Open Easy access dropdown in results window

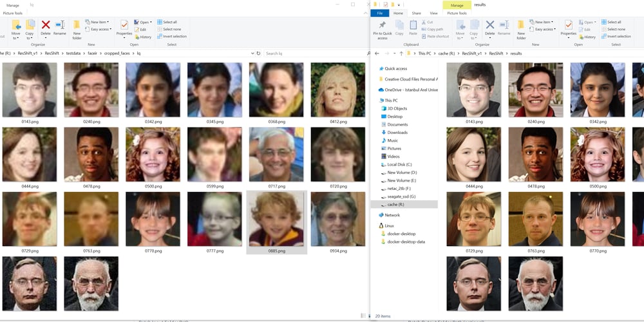(x=542, y=29)
